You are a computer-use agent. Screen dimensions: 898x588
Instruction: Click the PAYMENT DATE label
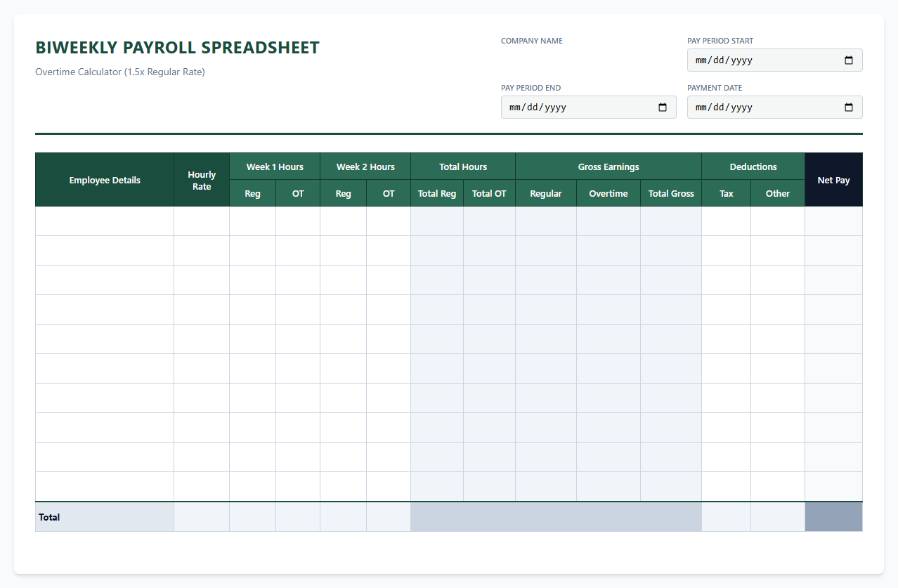point(715,88)
